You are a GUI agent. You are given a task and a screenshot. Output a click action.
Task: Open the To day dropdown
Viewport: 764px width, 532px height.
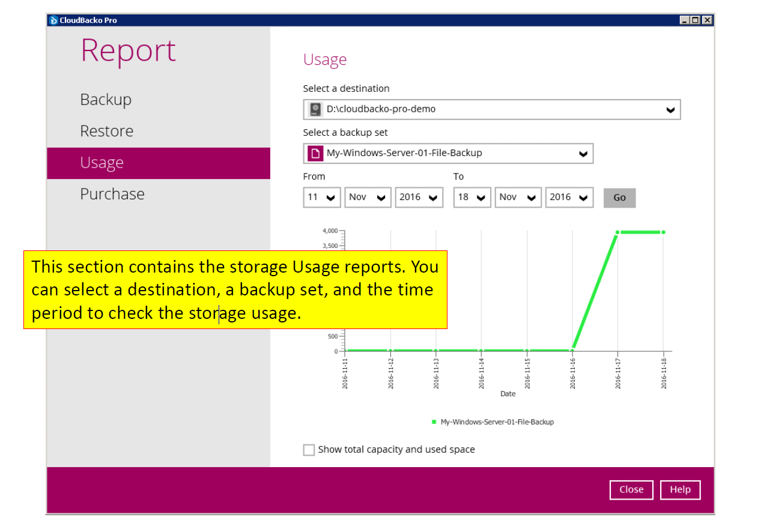(472, 198)
